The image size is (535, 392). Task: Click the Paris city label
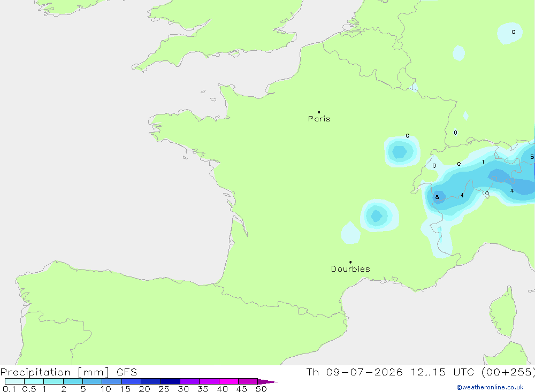319,119
